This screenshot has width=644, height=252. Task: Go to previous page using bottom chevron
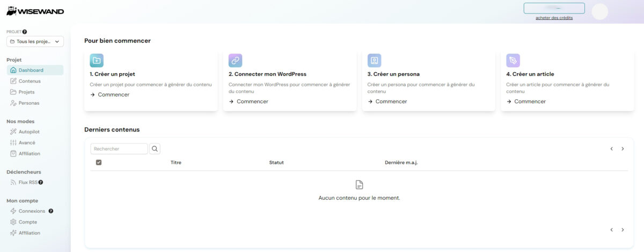pos(611,230)
